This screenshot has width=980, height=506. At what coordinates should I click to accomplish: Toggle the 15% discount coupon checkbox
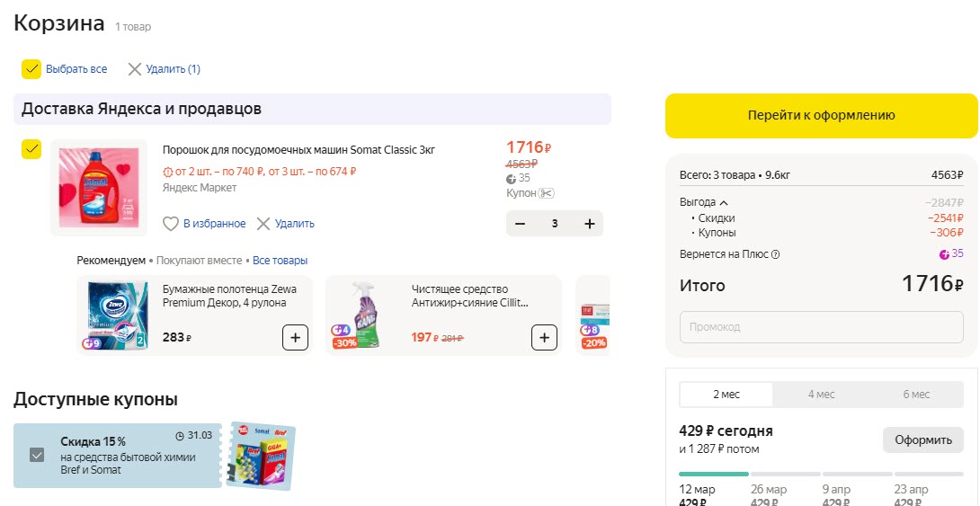(37, 455)
